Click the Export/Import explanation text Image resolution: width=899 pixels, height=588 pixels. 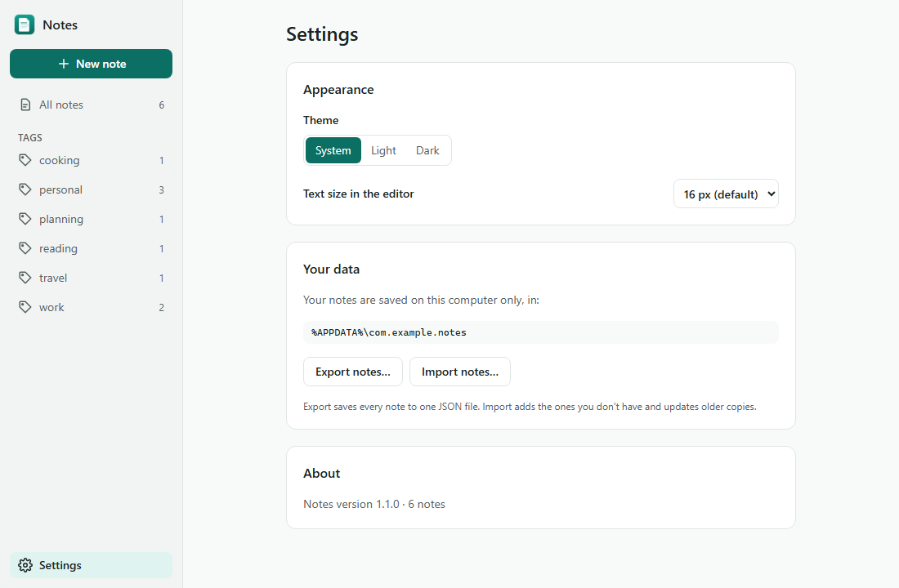(x=530, y=407)
